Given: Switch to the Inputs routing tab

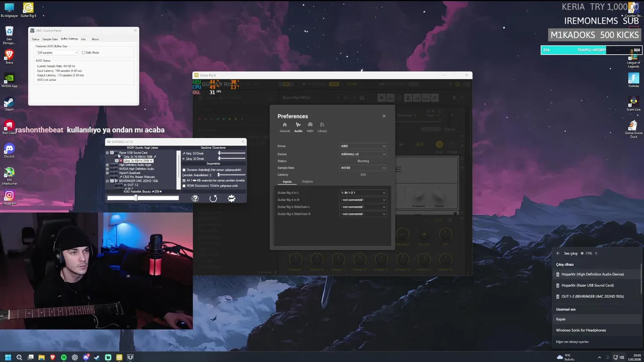Looking at the screenshot, I should [x=287, y=182].
